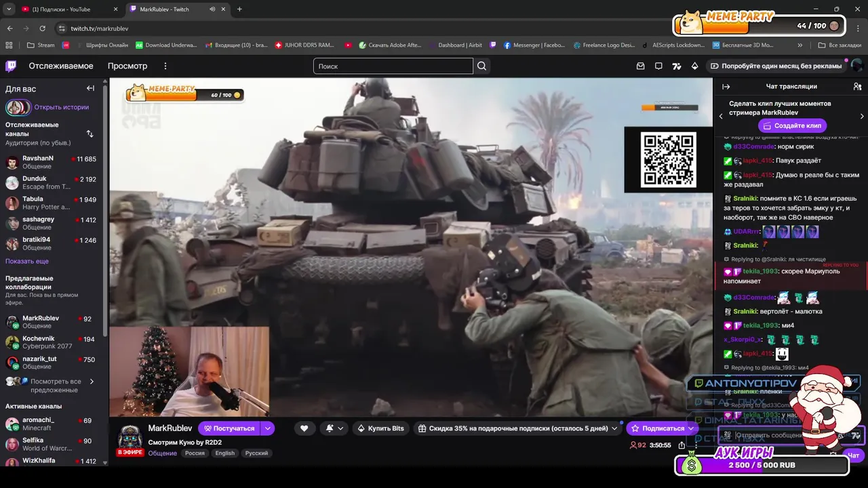Open the Twitch home logo

(x=11, y=66)
